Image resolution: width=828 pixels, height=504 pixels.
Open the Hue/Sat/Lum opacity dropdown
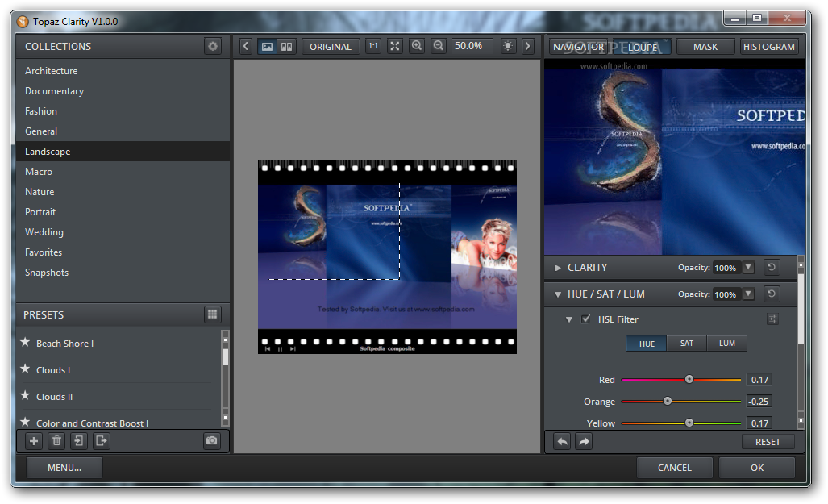[748, 294]
